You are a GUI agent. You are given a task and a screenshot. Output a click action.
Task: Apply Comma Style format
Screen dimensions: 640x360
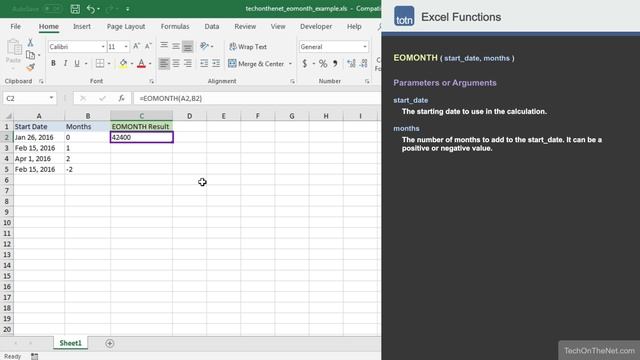335,63
